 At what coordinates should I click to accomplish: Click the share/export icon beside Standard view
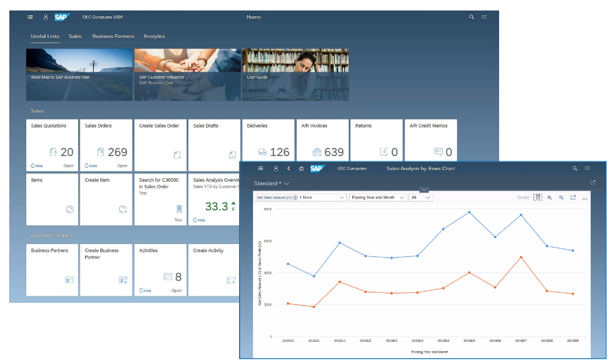point(593,182)
